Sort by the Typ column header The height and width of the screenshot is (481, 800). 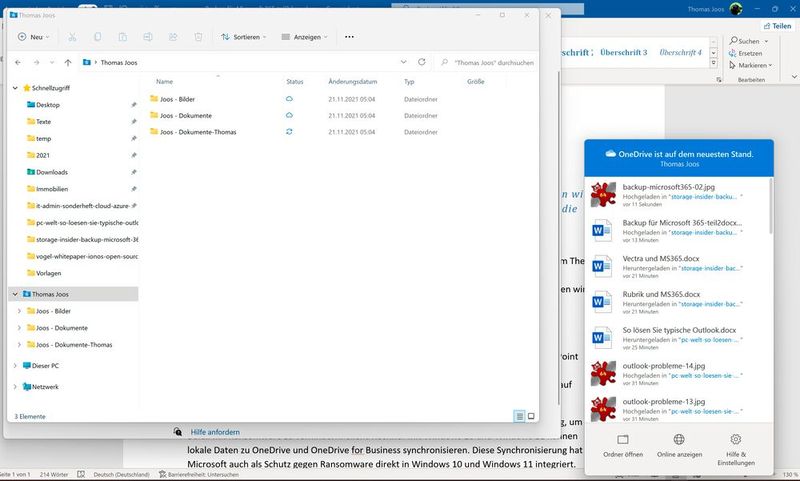(x=409, y=82)
